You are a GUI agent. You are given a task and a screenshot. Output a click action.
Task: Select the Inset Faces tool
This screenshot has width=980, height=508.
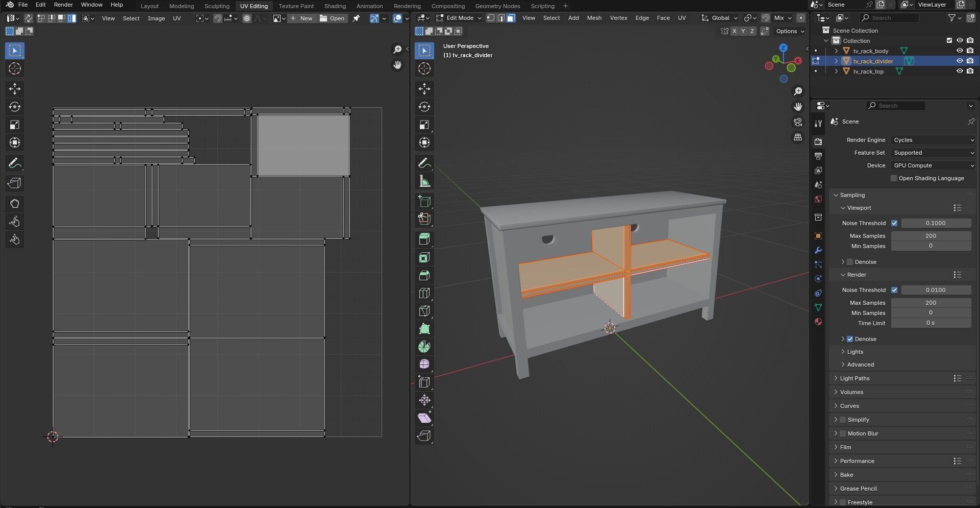coord(424,257)
